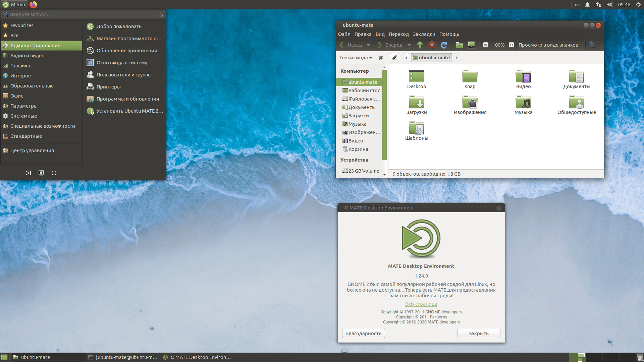Open the Закладки menu
This screenshot has height=362, width=644.
pos(424,34)
